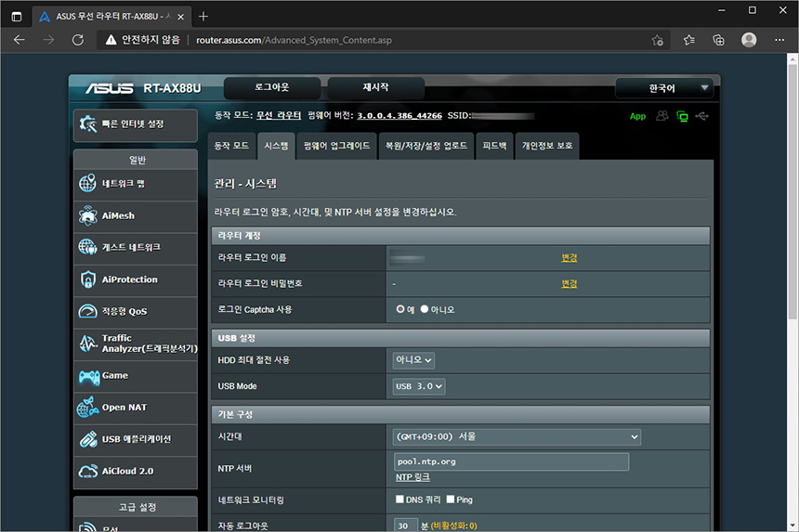799x532 pixels.
Task: Open the tab actions menu icon
Action: coord(17,17)
